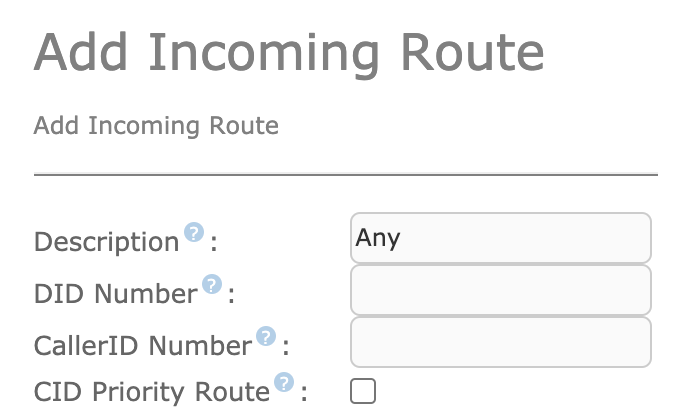Open the Description help tooltip icon
694x410 pixels.
point(194,232)
